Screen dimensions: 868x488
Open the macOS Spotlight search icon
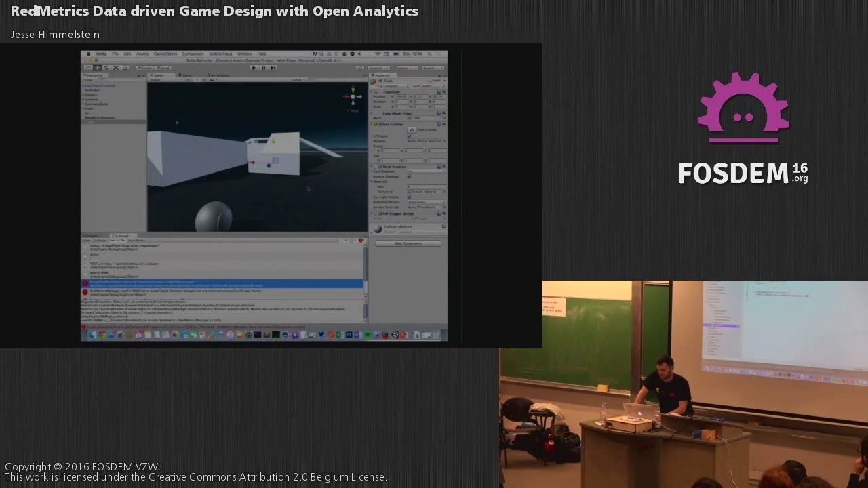pos(429,54)
